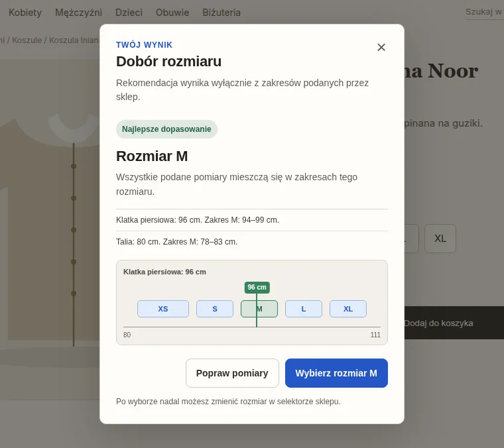Click the Dodaj do koszyka button

point(454,323)
